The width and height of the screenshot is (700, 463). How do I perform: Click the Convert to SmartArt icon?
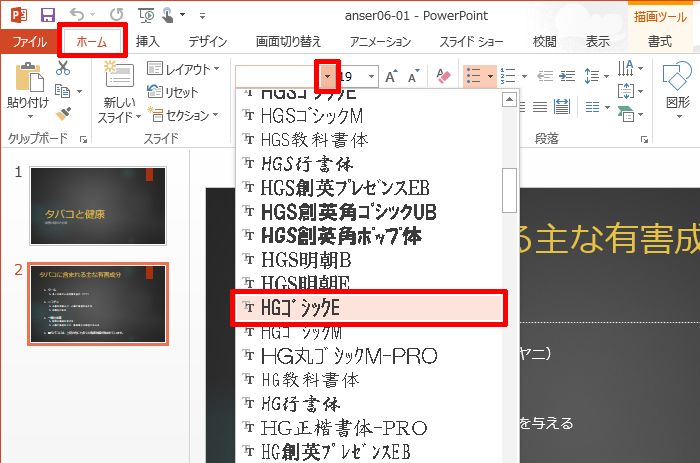click(x=626, y=113)
